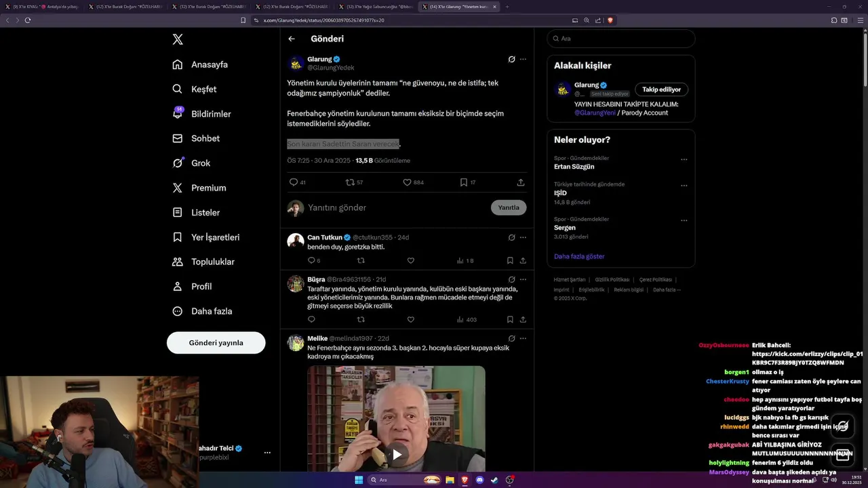Like the post with 884 likes
This screenshot has height=488, width=868.
(x=407, y=182)
